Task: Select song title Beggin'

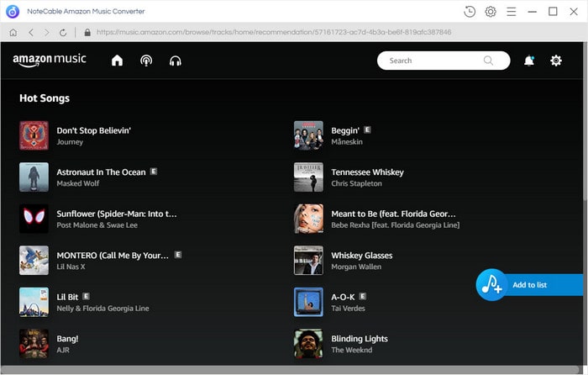Action: pyautogui.click(x=345, y=130)
